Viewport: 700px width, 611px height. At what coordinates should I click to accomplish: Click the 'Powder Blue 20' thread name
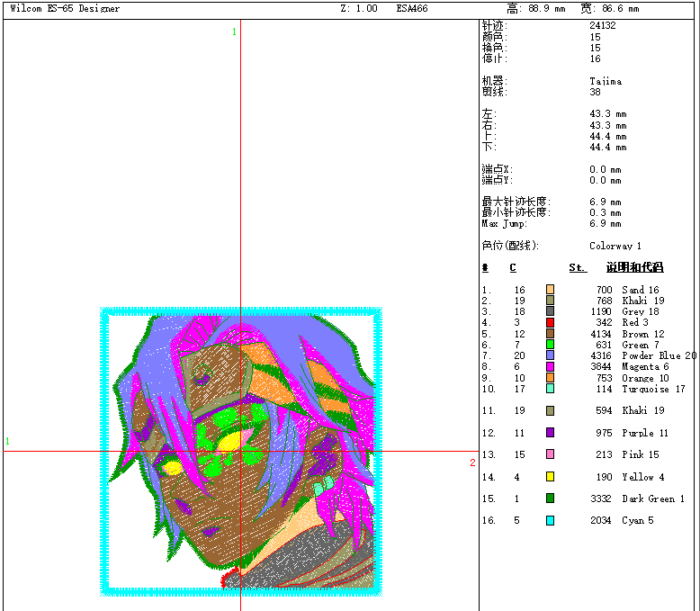[659, 356]
